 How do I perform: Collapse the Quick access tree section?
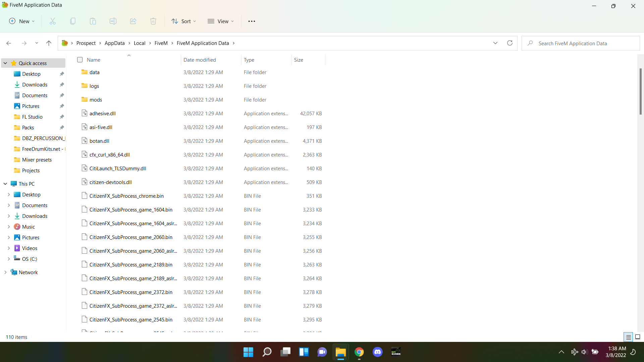(x=5, y=63)
